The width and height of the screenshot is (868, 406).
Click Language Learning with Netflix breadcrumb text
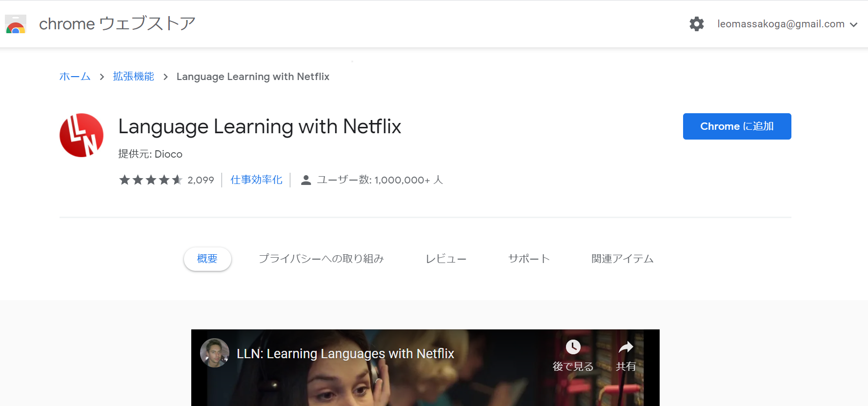(x=253, y=77)
